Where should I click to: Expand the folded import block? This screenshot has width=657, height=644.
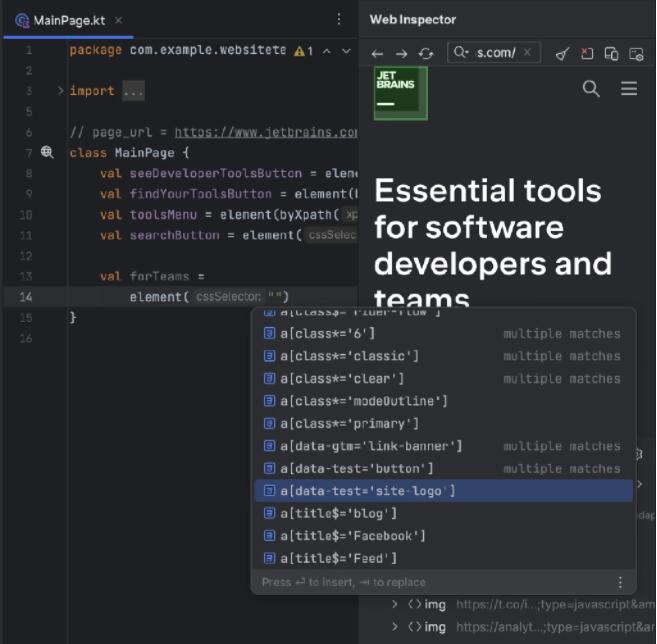click(x=60, y=91)
